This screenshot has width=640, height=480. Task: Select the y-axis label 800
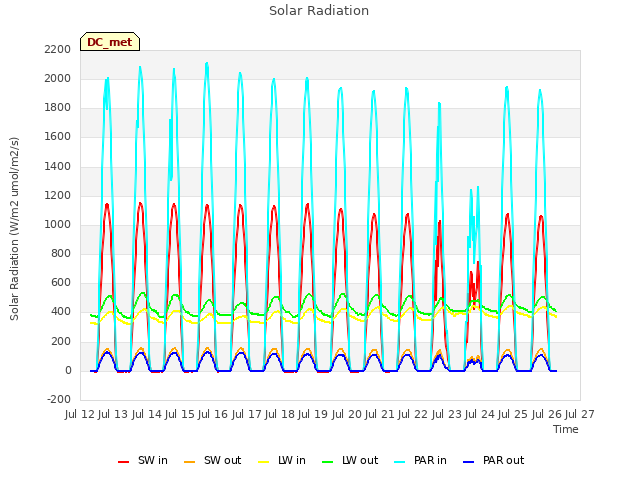tap(61, 253)
